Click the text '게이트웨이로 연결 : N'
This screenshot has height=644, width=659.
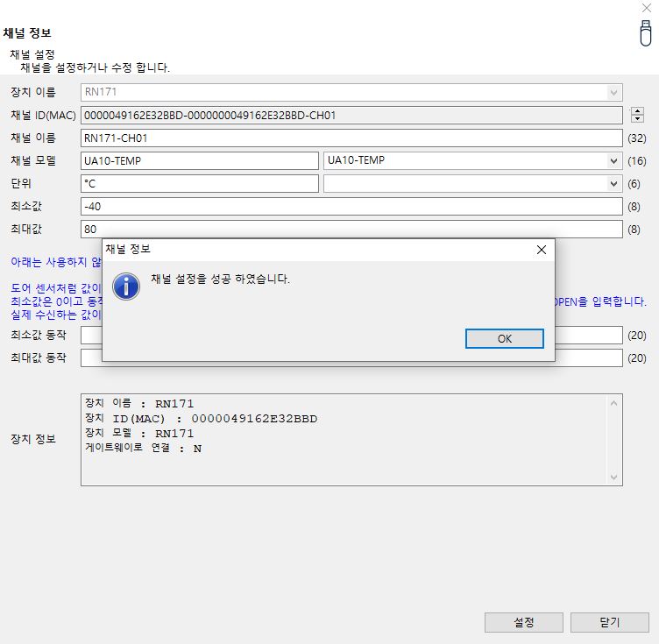tap(144, 449)
